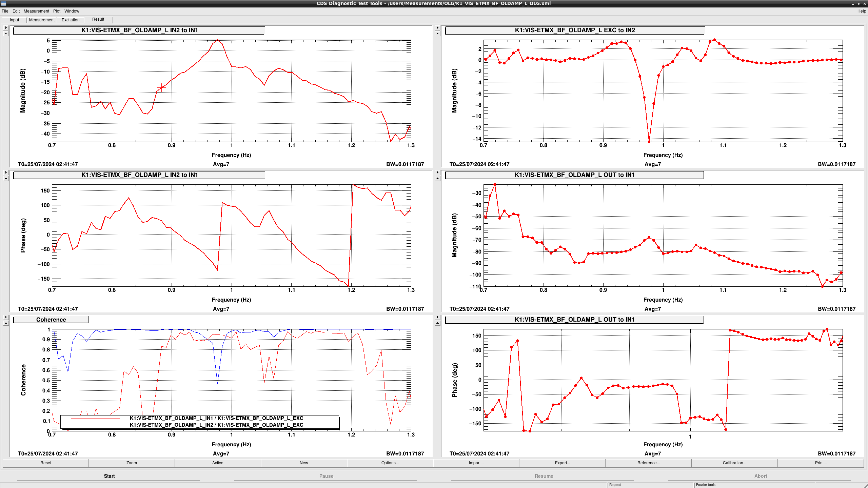Viewport: 868px width, 488px height.
Task: Click the IN2 to IN1 phase plot title
Action: click(x=139, y=175)
